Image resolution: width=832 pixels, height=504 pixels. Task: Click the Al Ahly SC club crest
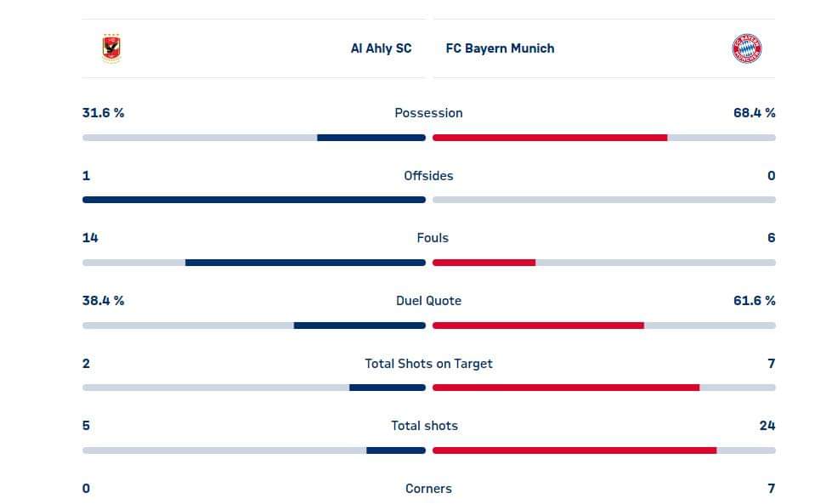point(111,48)
